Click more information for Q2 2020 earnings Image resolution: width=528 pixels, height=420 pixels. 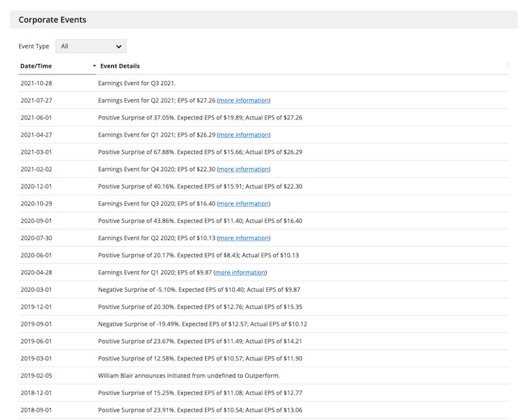coord(244,238)
